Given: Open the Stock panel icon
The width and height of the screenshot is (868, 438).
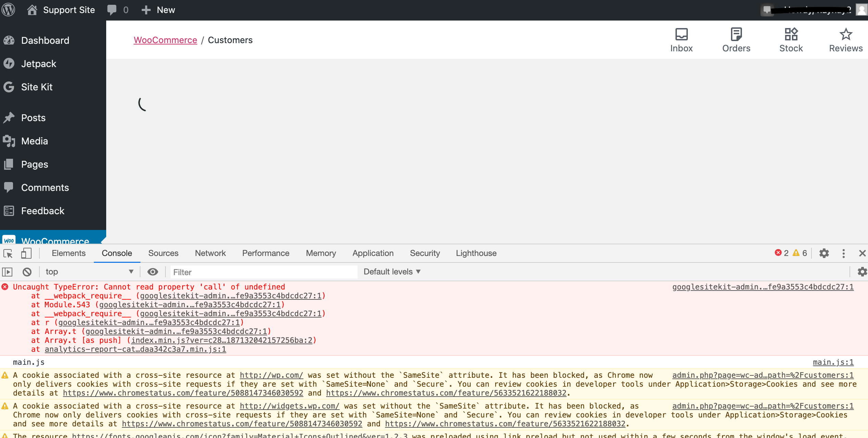Looking at the screenshot, I should 791,34.
